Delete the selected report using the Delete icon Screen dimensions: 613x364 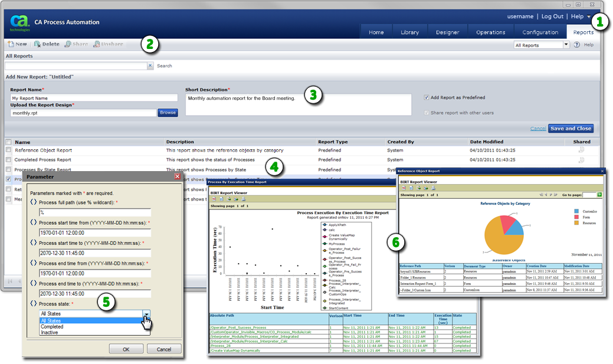pyautogui.click(x=45, y=44)
